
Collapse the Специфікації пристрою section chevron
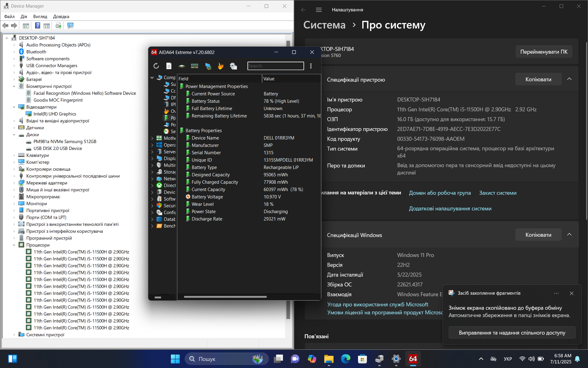point(569,79)
